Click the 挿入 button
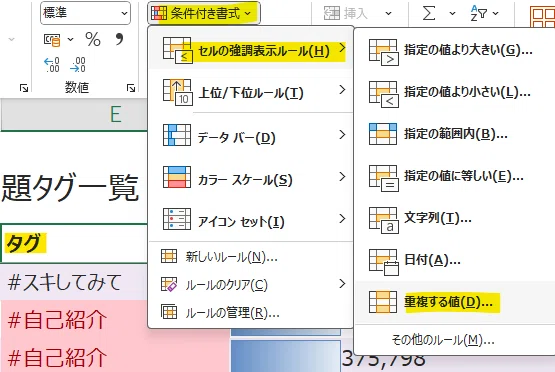The image size is (555, 372). tap(346, 13)
